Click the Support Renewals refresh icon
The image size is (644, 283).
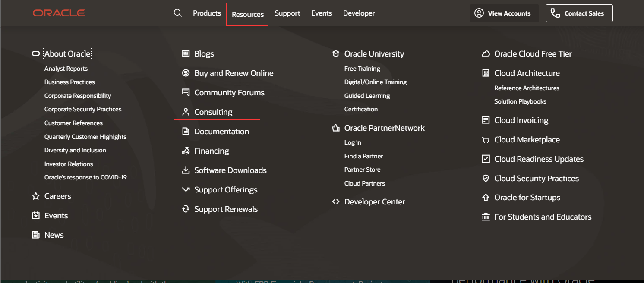coord(186,209)
